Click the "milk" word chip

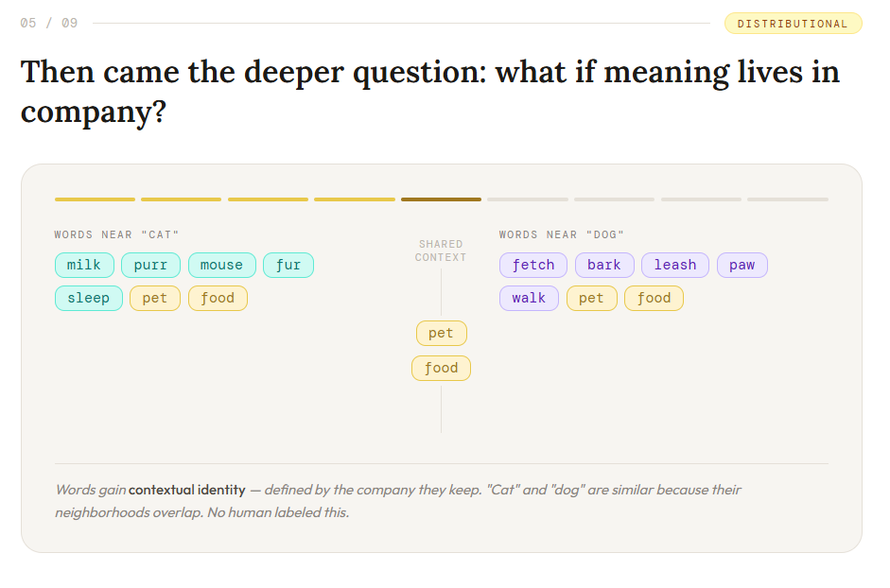click(84, 265)
